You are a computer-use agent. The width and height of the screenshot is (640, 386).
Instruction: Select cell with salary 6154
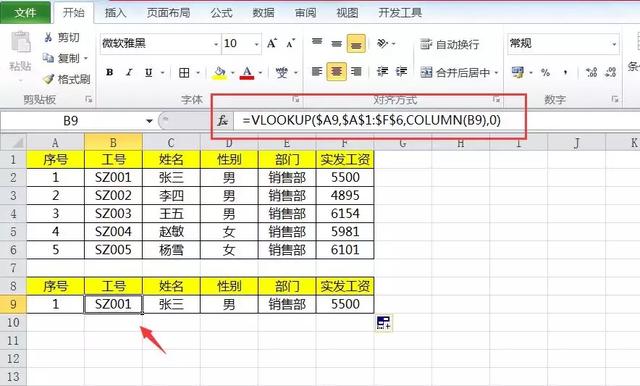345,213
